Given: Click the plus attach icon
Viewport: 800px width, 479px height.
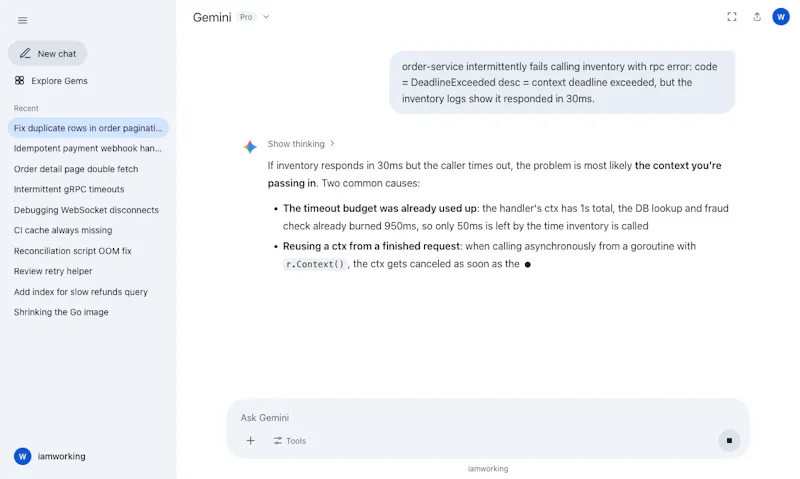Looking at the screenshot, I should point(251,441).
